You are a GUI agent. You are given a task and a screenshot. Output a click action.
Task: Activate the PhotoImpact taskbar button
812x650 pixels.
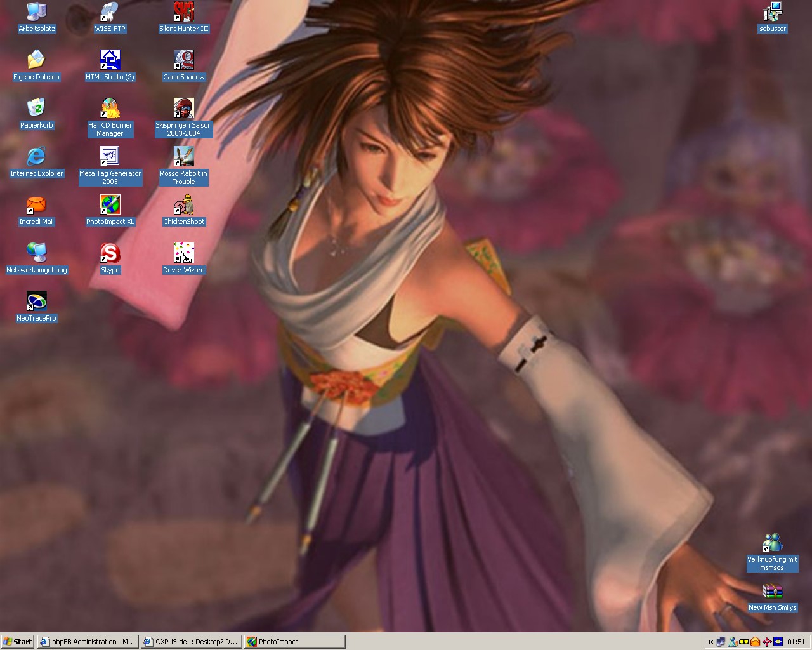pos(294,642)
